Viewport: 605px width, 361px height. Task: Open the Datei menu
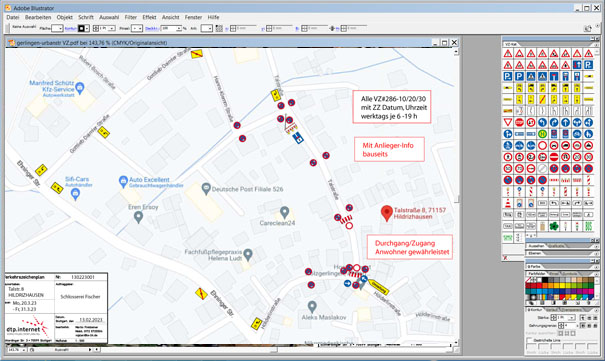[13, 17]
